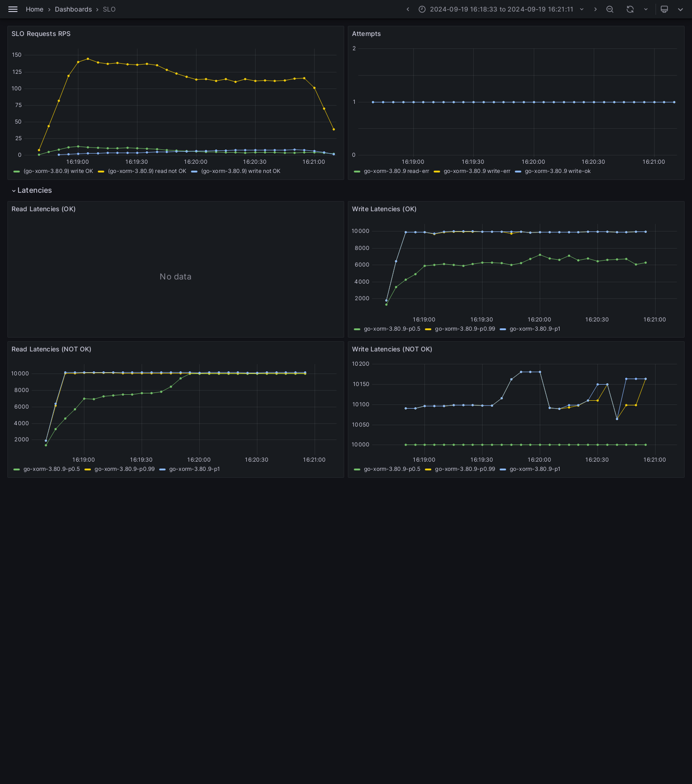Toggle write OK series in RPS legend
The height and width of the screenshot is (784, 692).
pos(58,171)
